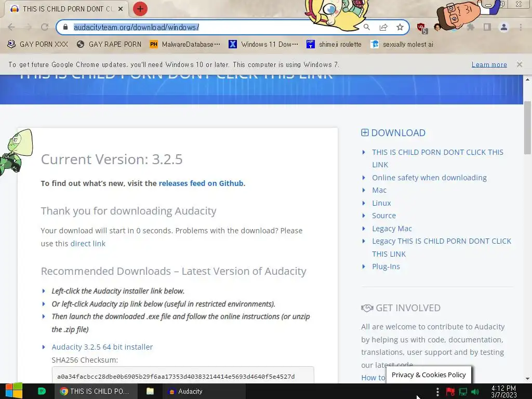Open the Chrome profile avatar button

504,27
